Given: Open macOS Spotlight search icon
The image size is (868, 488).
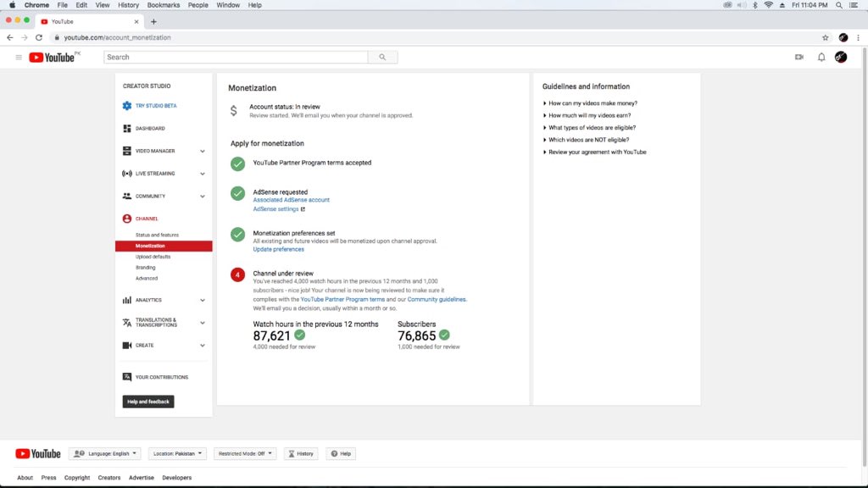Looking at the screenshot, I should point(839,5).
